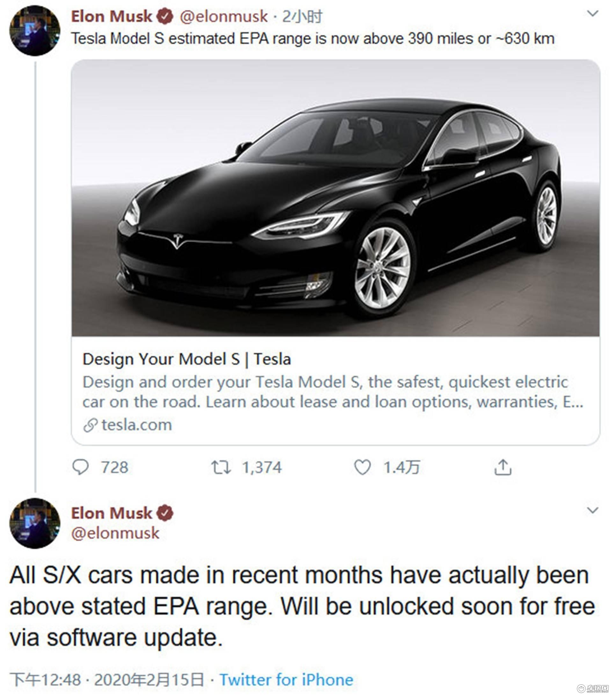Click "Design Your Model S | Tesla" title
The height and width of the screenshot is (700, 612).
(187, 359)
